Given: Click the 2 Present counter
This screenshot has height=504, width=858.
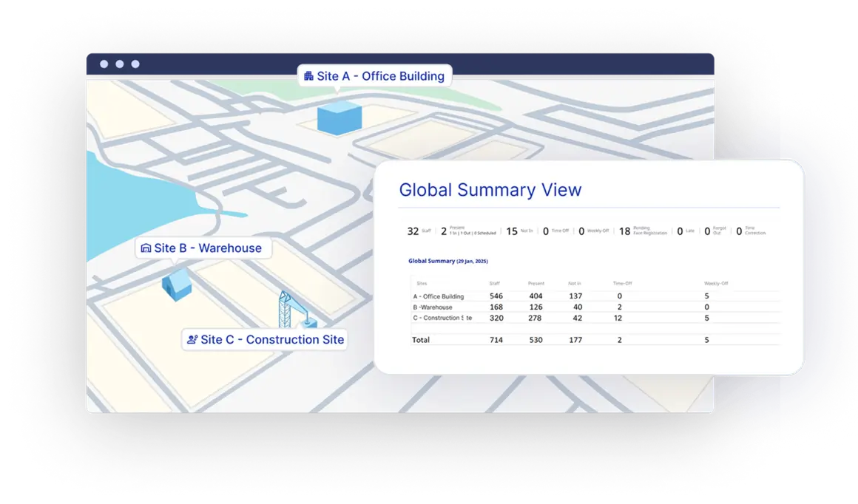Looking at the screenshot, I should click(468, 231).
